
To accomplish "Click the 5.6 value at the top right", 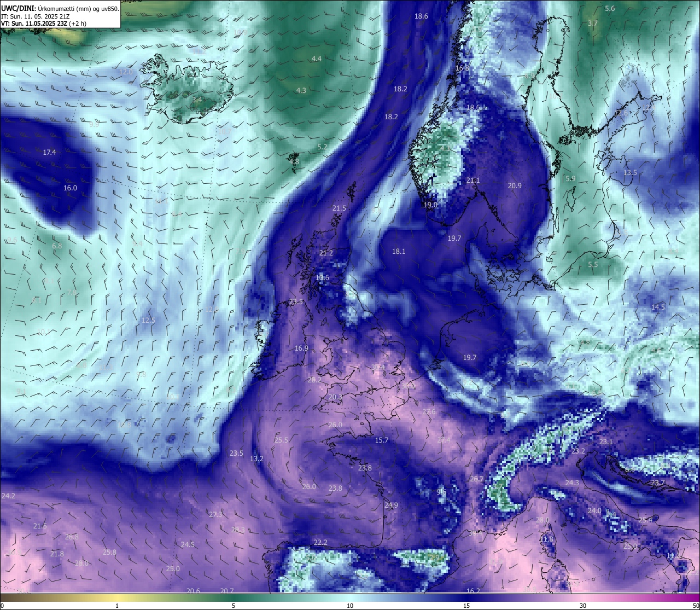I will tap(610, 8).
